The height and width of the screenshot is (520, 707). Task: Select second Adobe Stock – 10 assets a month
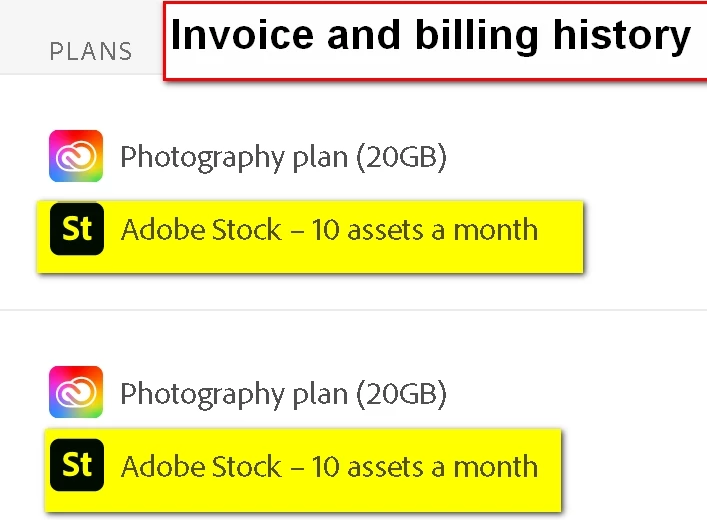click(329, 467)
